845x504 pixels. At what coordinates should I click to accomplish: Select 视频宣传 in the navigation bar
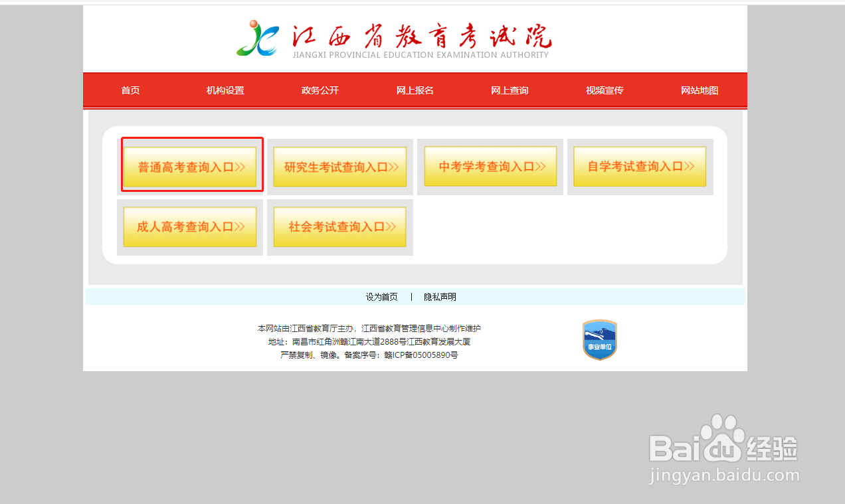coord(604,90)
